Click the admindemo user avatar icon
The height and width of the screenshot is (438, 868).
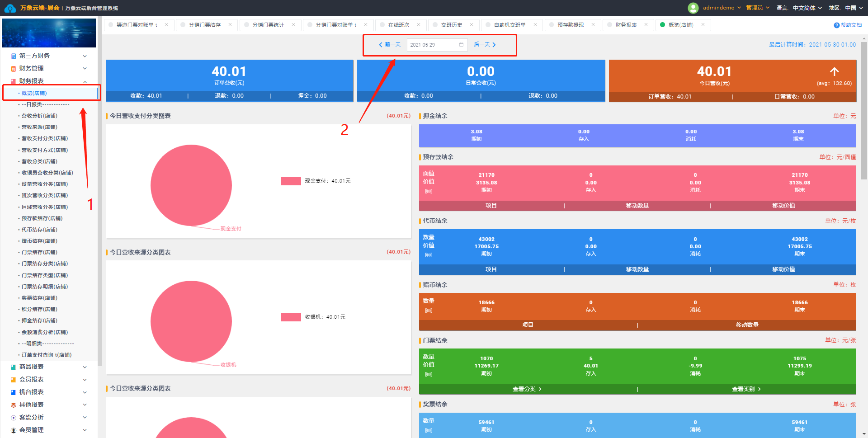point(693,8)
